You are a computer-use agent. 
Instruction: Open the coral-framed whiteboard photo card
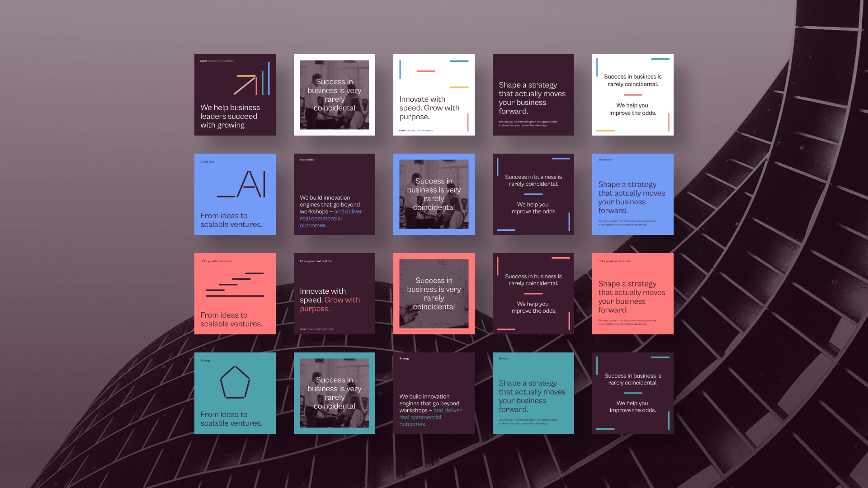pos(434,294)
